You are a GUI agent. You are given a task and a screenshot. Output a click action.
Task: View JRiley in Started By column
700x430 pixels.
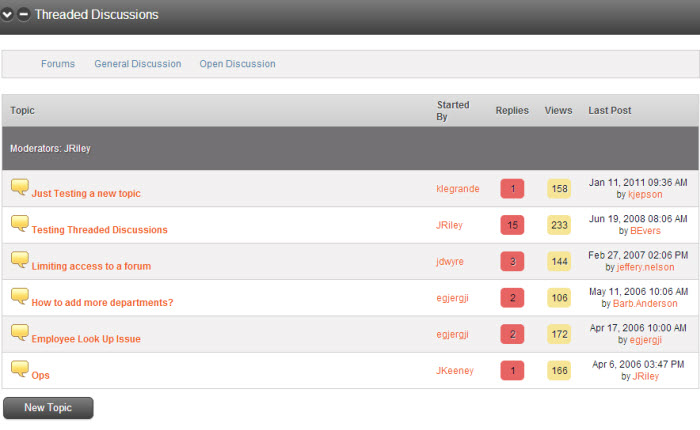pyautogui.click(x=449, y=225)
